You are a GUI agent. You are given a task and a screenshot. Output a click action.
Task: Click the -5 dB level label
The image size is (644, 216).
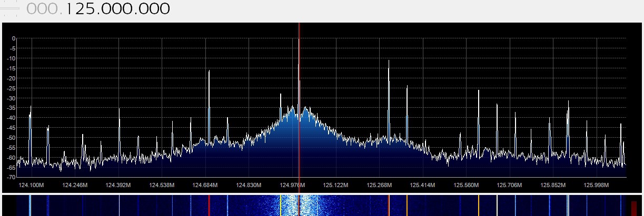[13, 48]
